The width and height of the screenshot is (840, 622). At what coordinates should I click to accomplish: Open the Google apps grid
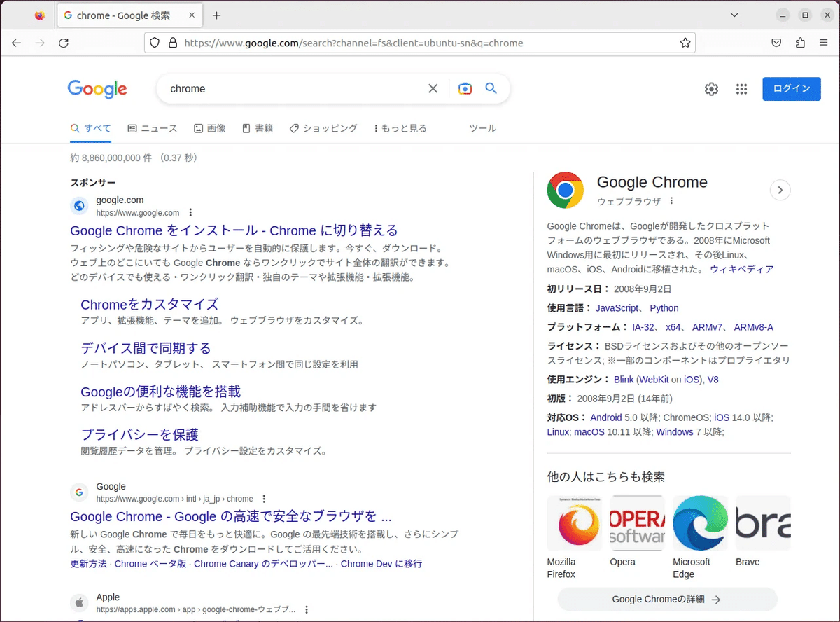pos(742,89)
